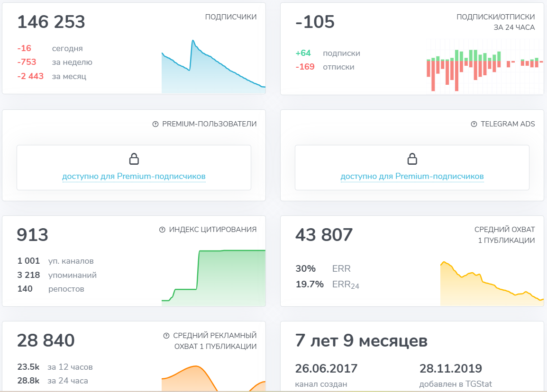
Task: Click the -105 net subscriptions value
Action: 315,22
